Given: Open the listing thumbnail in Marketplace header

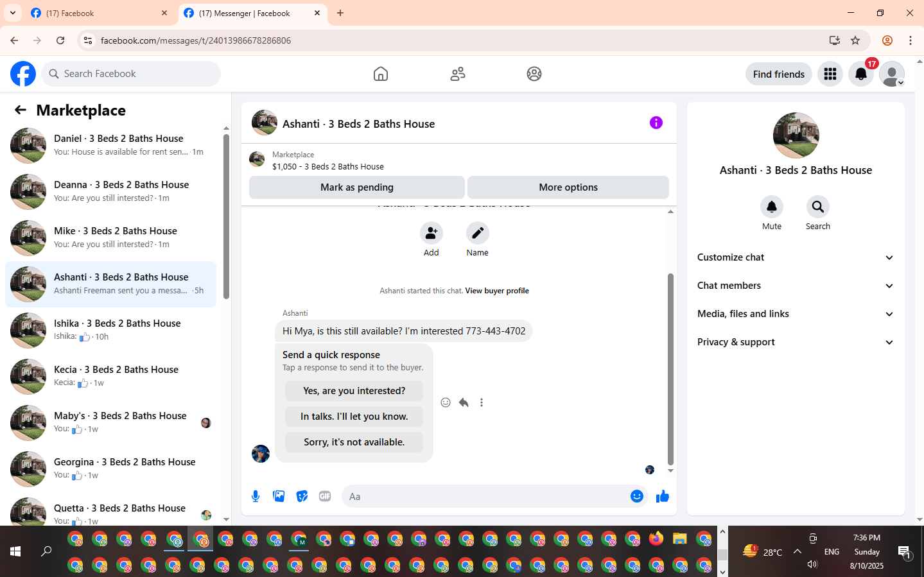Looking at the screenshot, I should click(x=257, y=159).
